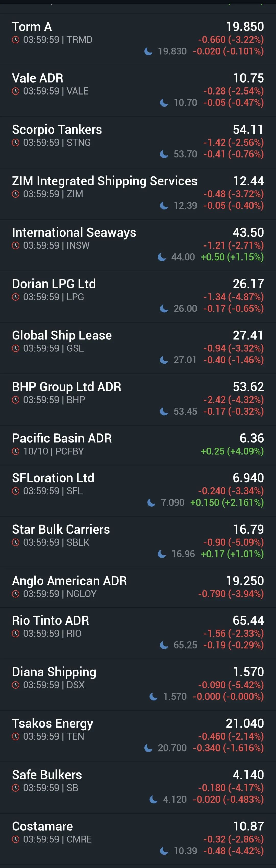Tap the moon icon in Star Bulk Carriers row

[162, 554]
